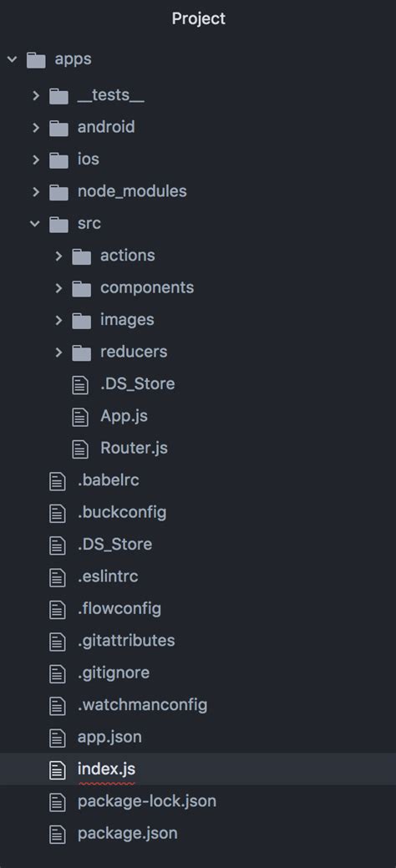Click the file icon next to package.json
The width and height of the screenshot is (396, 868).
pos(58,834)
